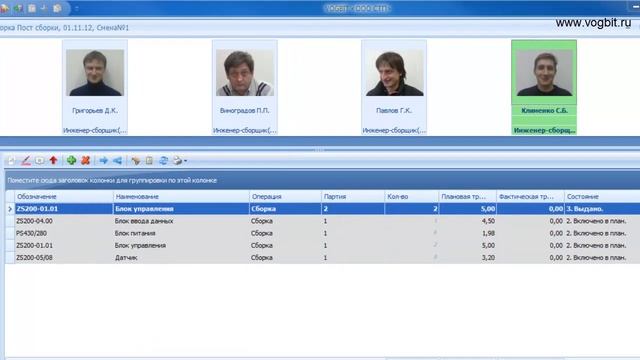Viewport: 640px width, 360px height.
Task: Open the quick access toolbar customize dropdown
Action: click(x=77, y=8)
